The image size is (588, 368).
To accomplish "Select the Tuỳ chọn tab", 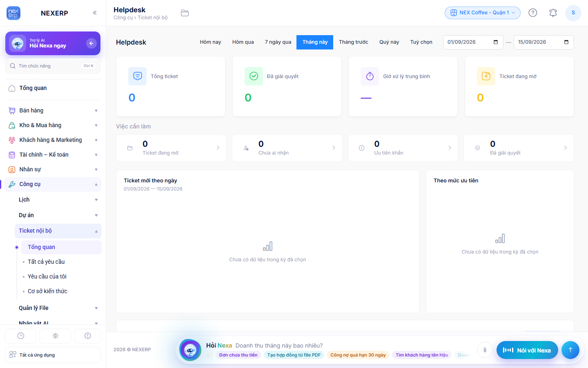I will (x=421, y=42).
